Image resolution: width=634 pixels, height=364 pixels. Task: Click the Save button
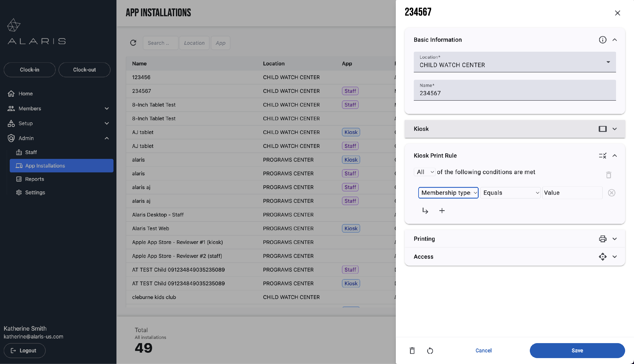click(x=577, y=350)
